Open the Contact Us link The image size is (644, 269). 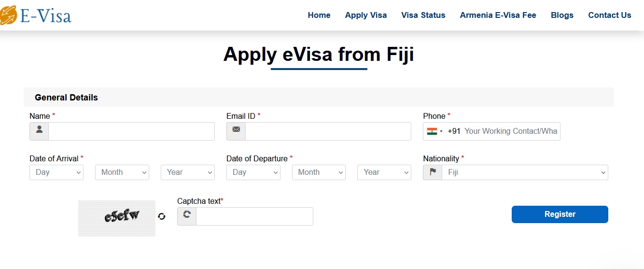(610, 15)
